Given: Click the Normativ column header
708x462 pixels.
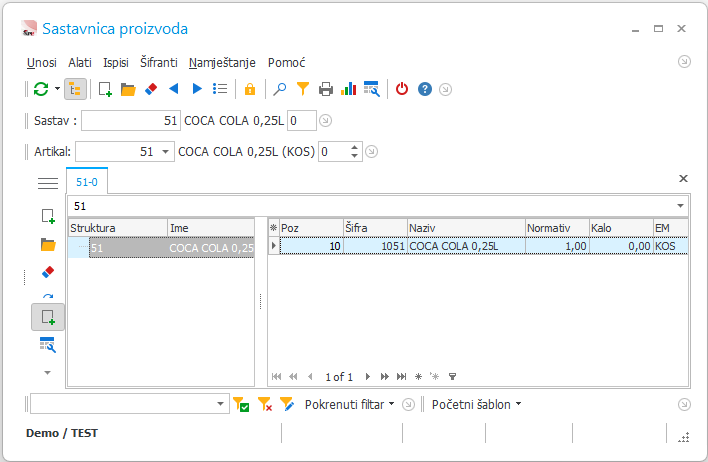Looking at the screenshot, I should tap(557, 228).
